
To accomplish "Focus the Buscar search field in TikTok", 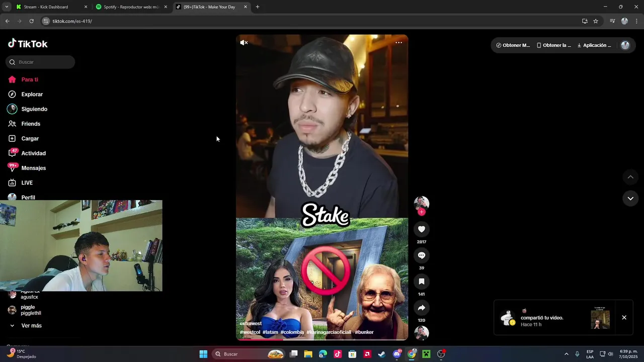I will coord(40,62).
